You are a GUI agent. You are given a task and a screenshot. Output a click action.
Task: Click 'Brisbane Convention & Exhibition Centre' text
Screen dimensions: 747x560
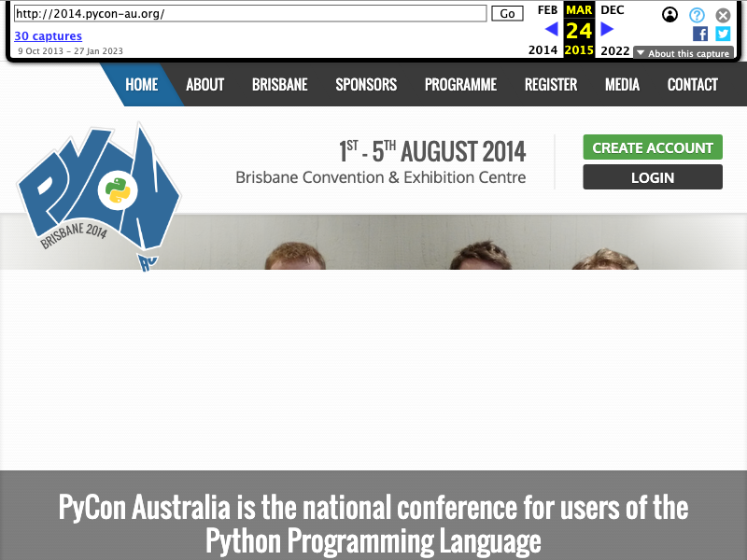[x=381, y=177]
